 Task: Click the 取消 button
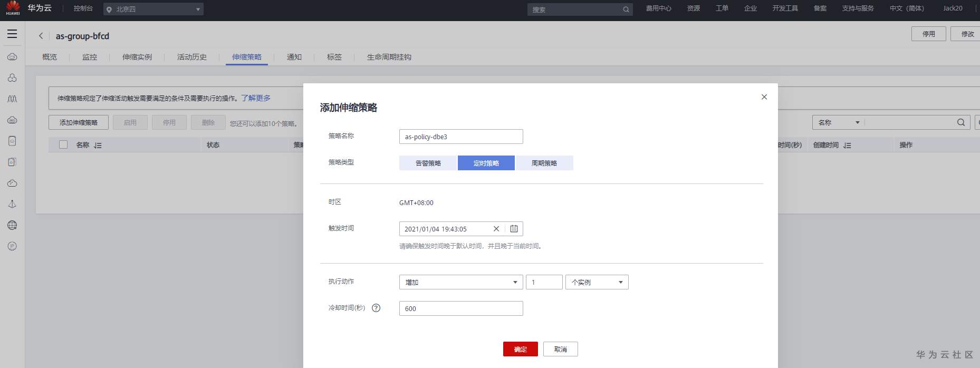(x=561, y=349)
